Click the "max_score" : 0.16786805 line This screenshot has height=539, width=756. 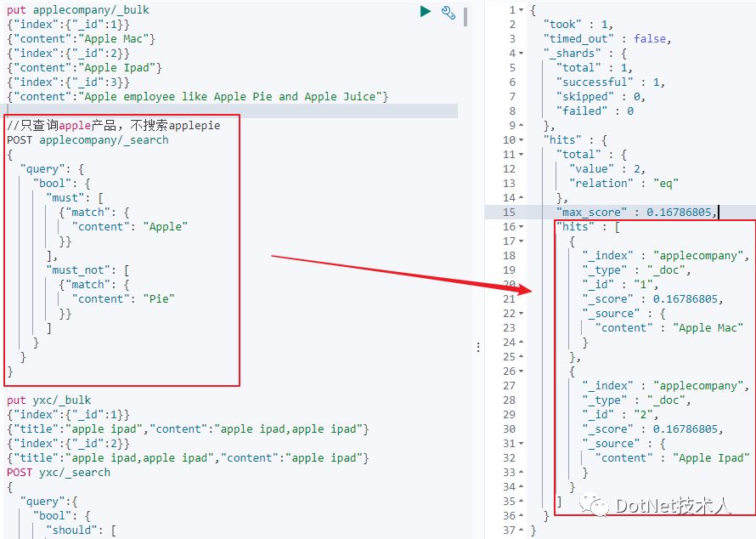coord(637,213)
